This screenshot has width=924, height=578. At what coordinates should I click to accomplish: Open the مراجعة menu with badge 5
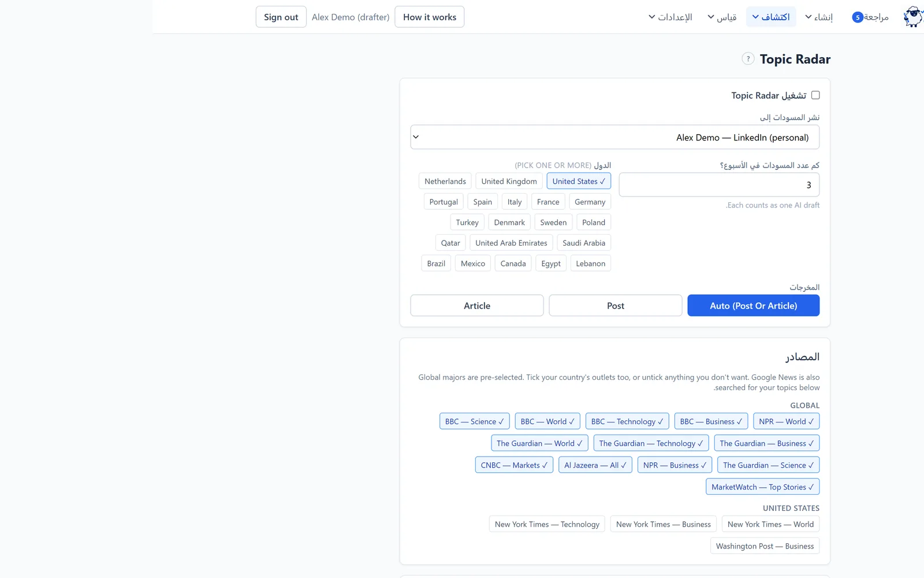(870, 17)
